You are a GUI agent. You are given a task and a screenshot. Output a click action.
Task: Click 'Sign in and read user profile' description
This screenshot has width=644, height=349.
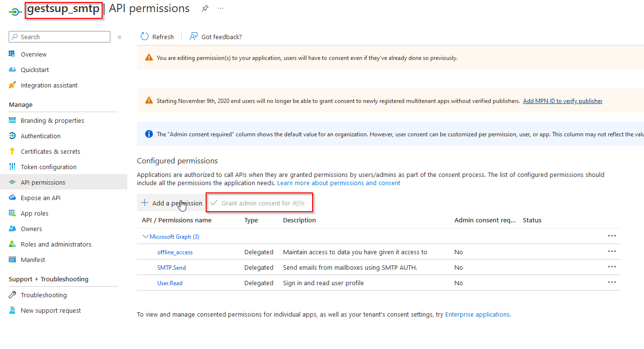(323, 283)
